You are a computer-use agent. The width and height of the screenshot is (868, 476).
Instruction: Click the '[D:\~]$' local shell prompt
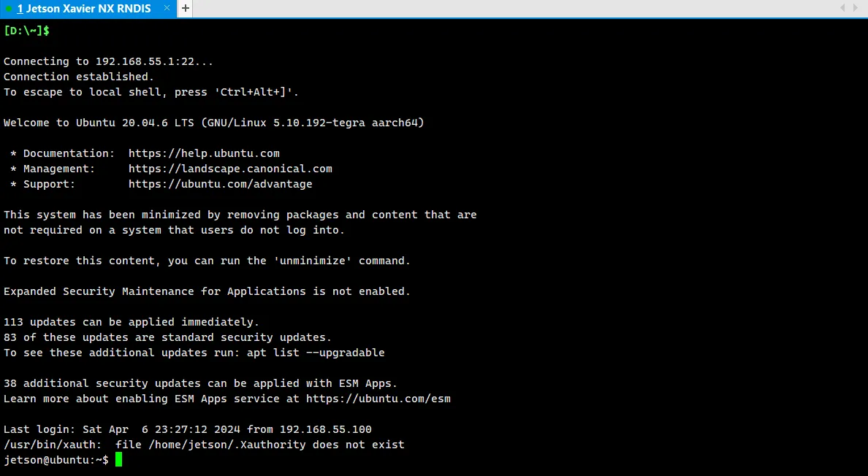26,31
